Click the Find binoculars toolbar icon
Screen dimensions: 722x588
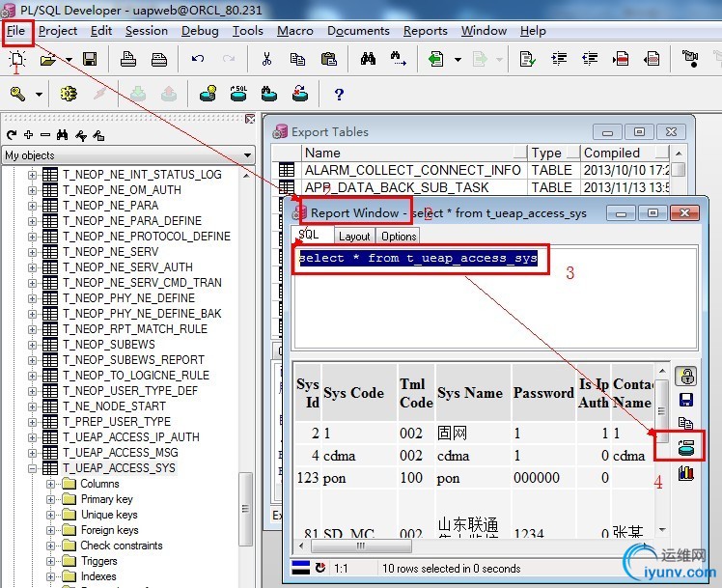[x=368, y=59]
